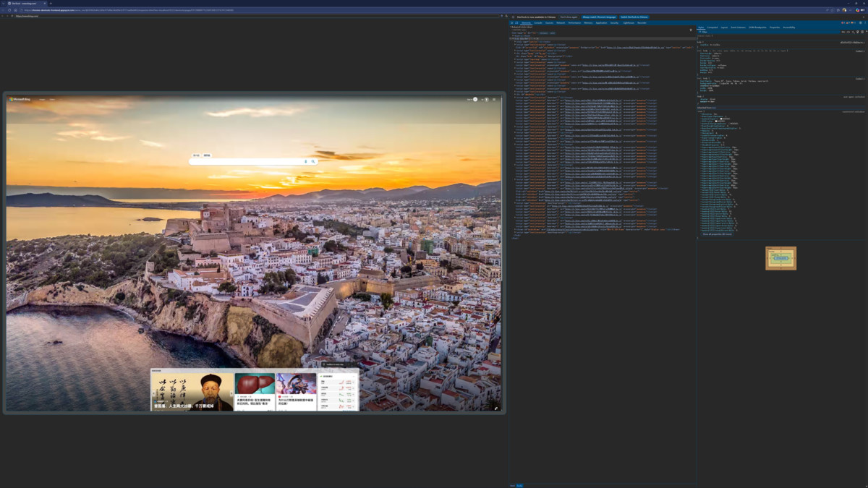Viewport: 868px width, 488px height.
Task: Toggle the .cls element classes button
Action: coord(848,32)
